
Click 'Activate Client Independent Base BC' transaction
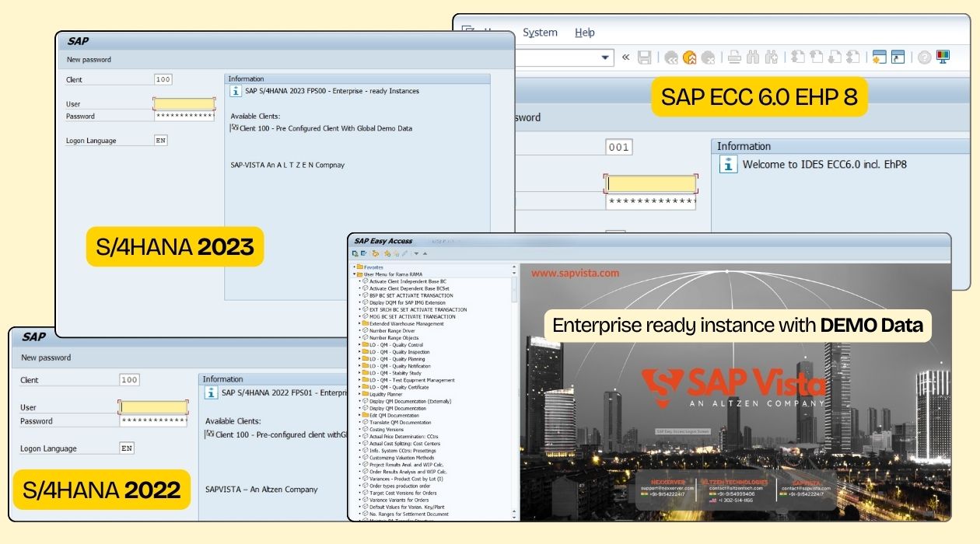click(408, 281)
